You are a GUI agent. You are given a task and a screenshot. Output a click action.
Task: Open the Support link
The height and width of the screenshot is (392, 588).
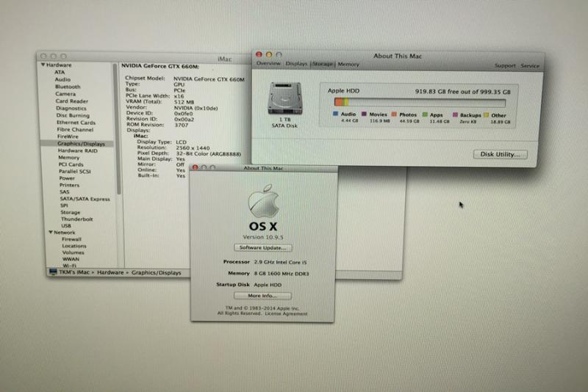click(x=505, y=65)
